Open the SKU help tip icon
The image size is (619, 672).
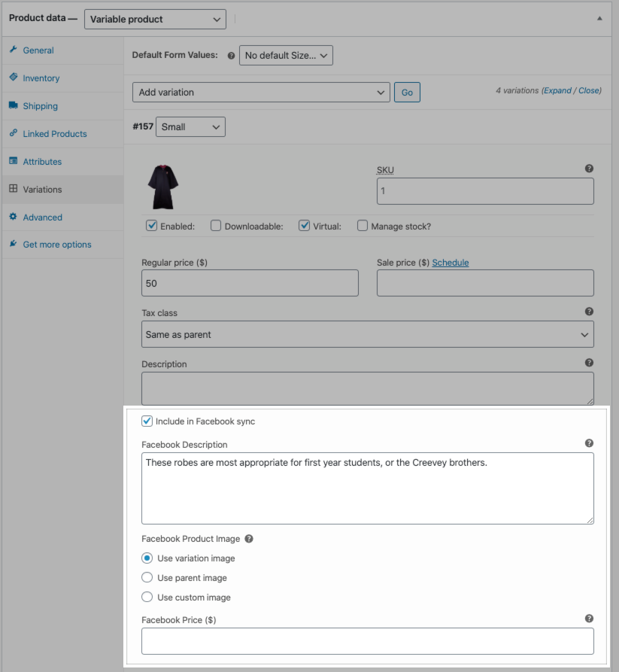[x=589, y=169]
